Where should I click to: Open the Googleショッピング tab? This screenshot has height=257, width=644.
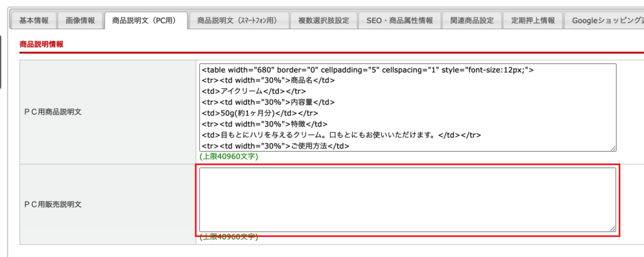pyautogui.click(x=604, y=20)
